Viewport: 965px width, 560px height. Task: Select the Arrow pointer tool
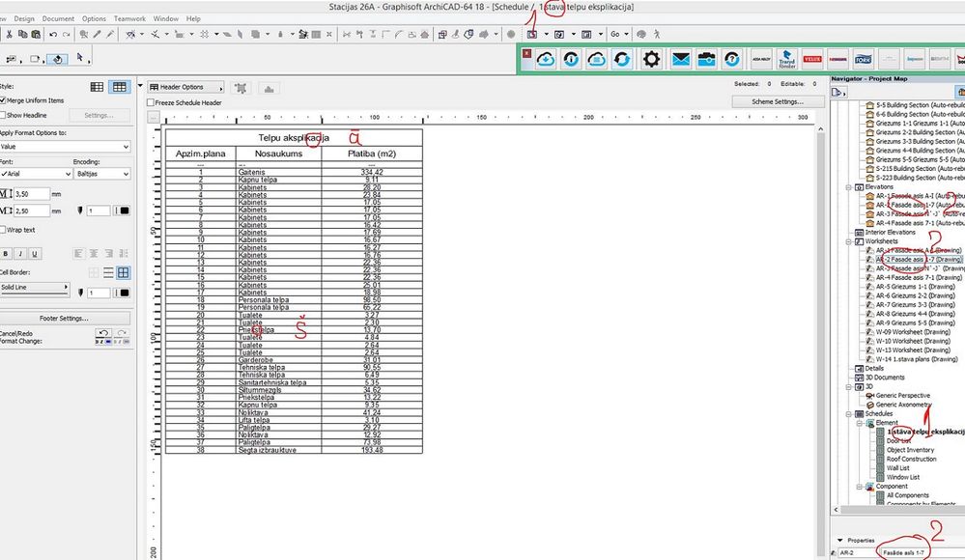click(80, 58)
